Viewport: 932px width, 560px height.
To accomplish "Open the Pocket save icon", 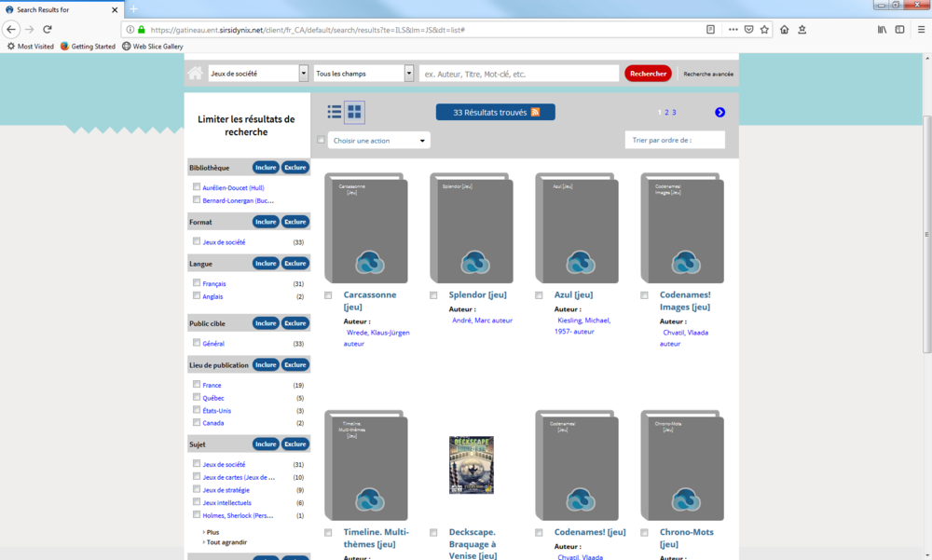I will pos(749,29).
